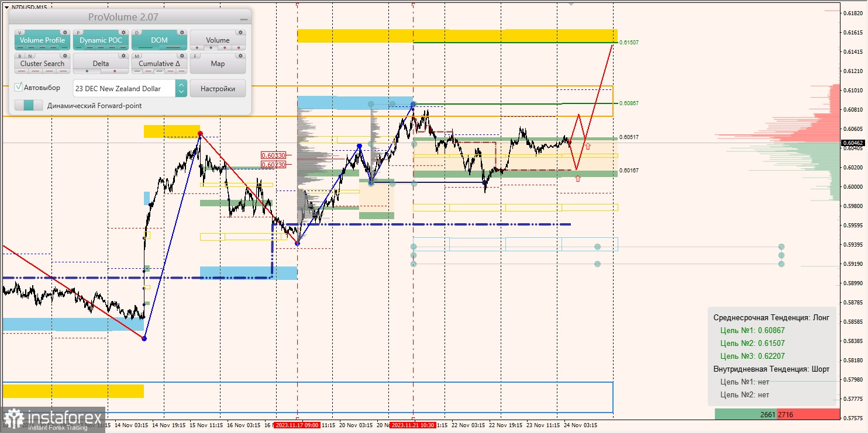Open Настройки settings button
Image resolution: width=868 pixels, height=433 pixels.
218,89
